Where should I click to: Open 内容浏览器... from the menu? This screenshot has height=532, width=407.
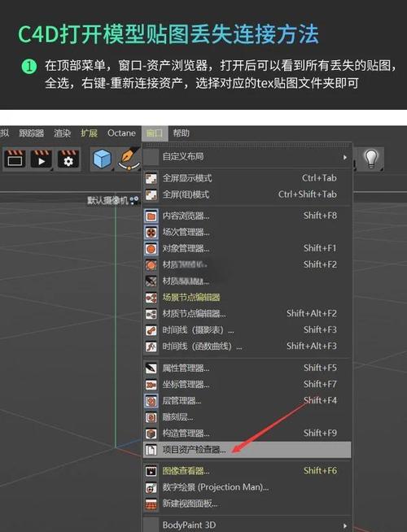247,216
